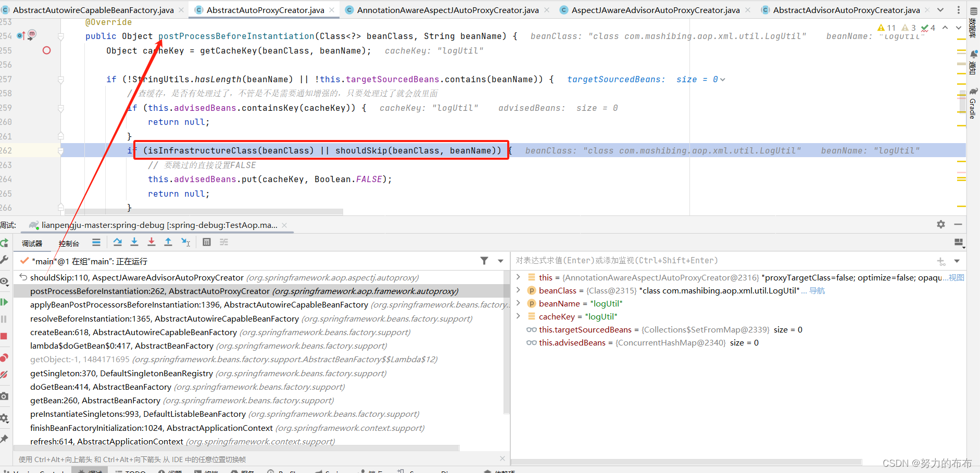Open the wrench run configuration icon
The height and width of the screenshot is (473, 980).
click(4, 259)
